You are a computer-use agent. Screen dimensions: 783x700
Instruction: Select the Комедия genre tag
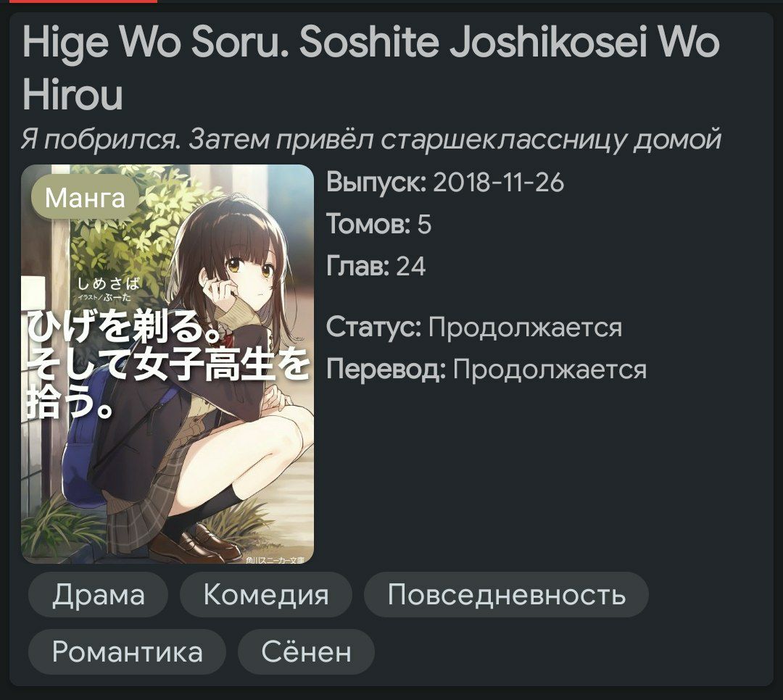(265, 594)
